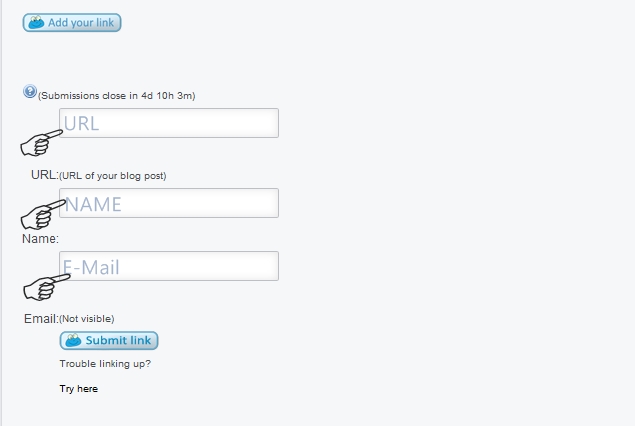This screenshot has height=426, width=635.
Task: Click the blue question mark help icon
Action: (30, 92)
